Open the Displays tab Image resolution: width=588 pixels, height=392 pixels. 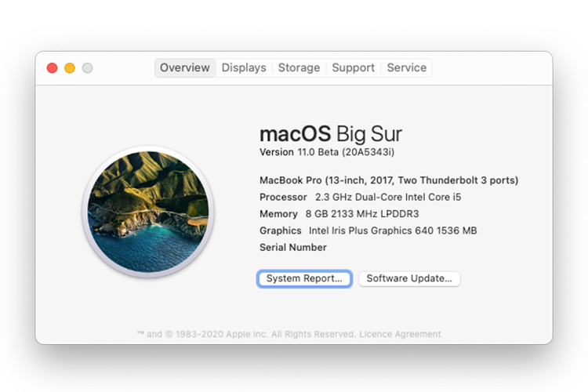(x=244, y=68)
